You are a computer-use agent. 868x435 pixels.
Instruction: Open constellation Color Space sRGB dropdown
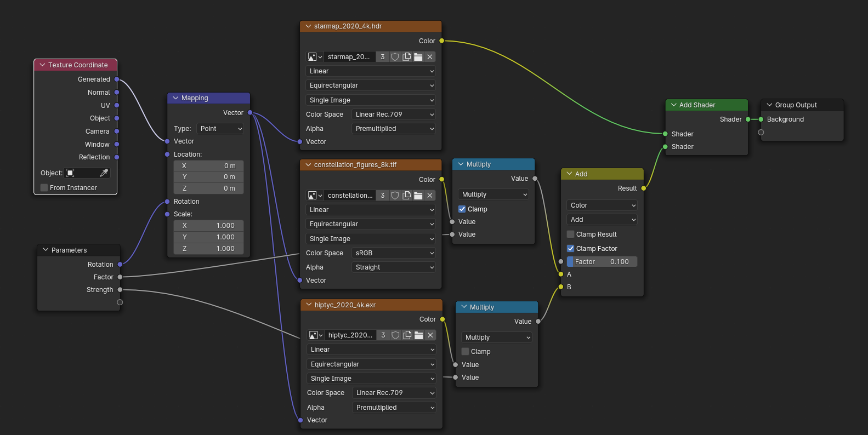coord(394,253)
